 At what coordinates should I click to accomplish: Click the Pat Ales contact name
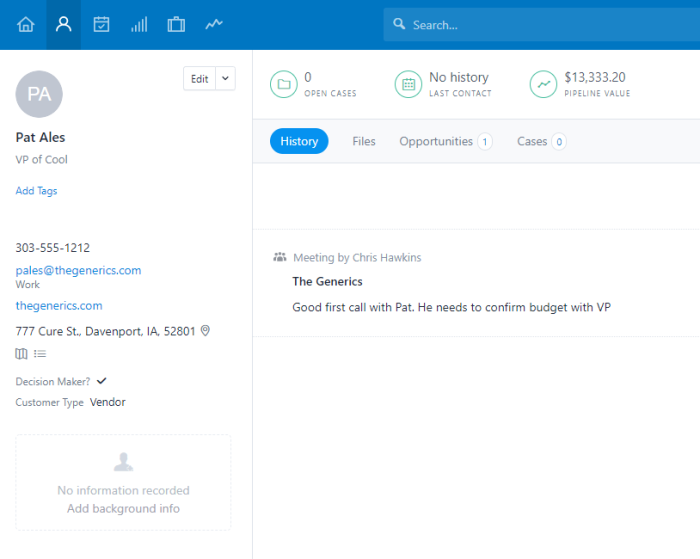pos(40,138)
